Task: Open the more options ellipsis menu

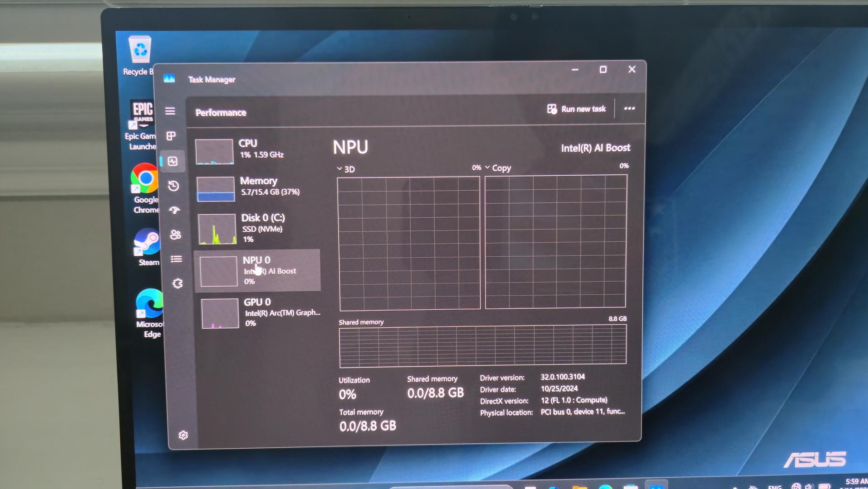Action: [629, 109]
